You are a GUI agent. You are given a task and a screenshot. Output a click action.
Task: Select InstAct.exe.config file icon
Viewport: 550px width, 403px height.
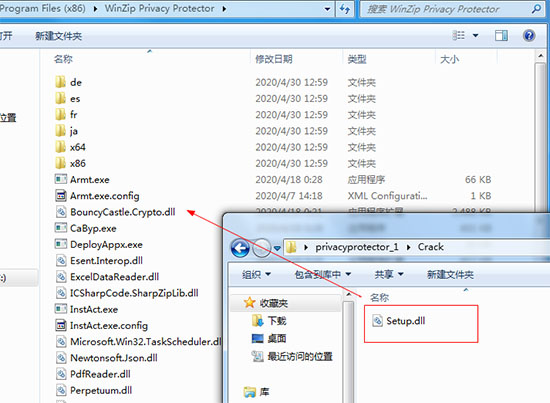pos(61,325)
